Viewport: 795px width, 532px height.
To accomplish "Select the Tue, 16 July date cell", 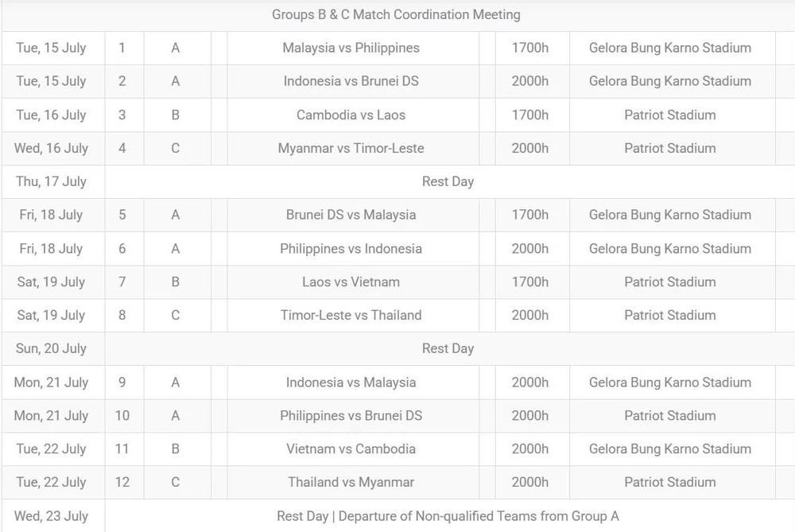I will tap(51, 115).
